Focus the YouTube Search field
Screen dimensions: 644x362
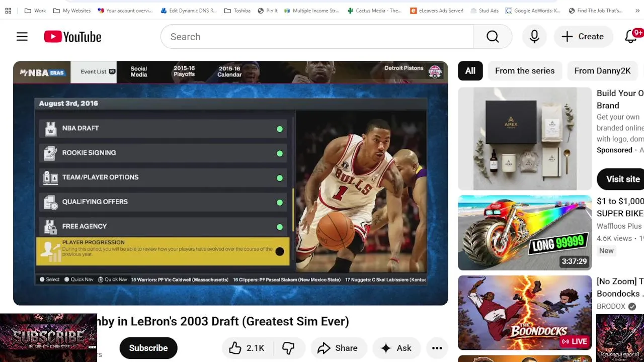[317, 37]
